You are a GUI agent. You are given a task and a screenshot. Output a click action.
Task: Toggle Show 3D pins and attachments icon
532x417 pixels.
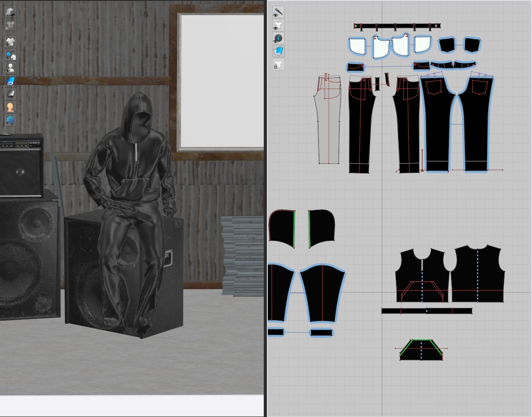(10, 54)
